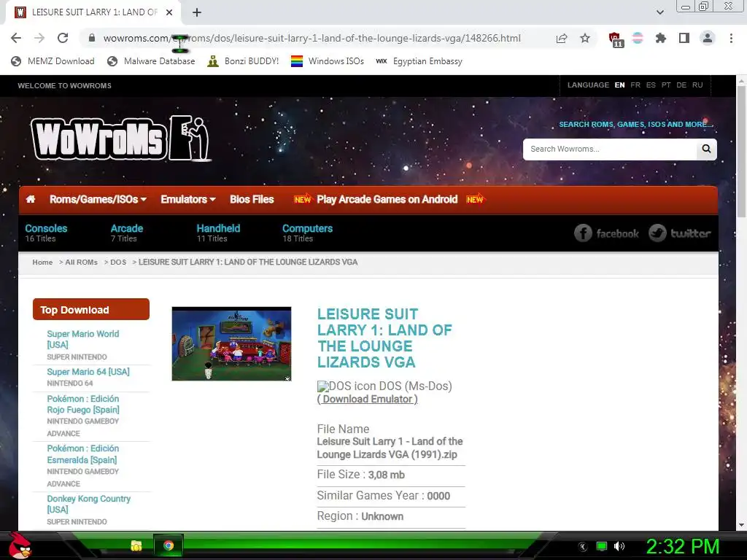Visit the facebook page link
Screen dimensions: 747x560
(x=606, y=233)
